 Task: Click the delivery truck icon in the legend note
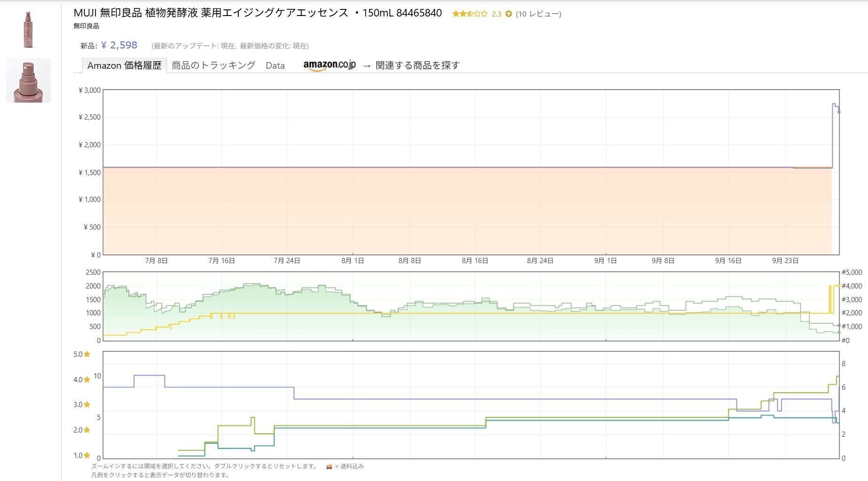click(329, 466)
